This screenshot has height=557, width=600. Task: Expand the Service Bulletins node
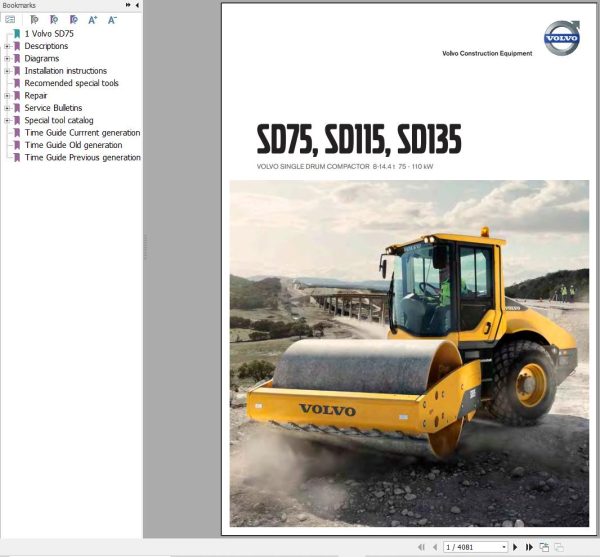tap(7, 108)
